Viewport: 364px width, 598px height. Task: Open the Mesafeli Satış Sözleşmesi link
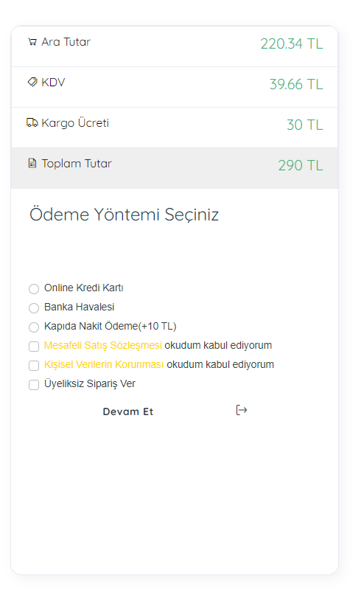click(x=103, y=345)
